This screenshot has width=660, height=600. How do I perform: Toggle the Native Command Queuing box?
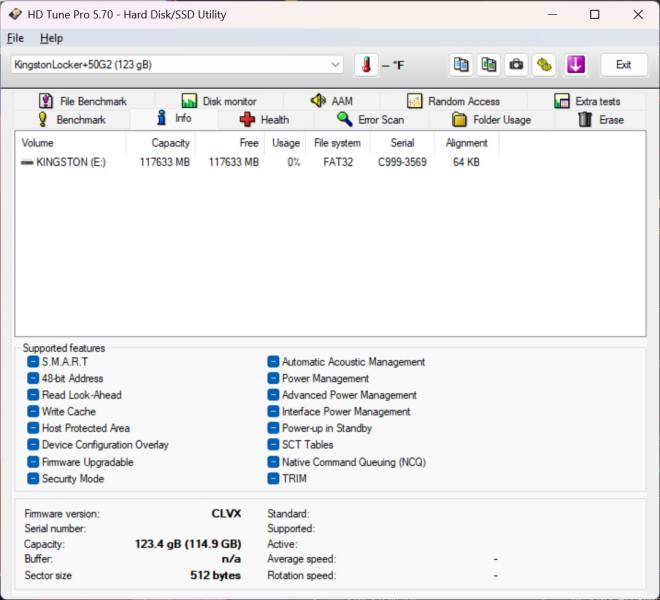tap(273, 462)
